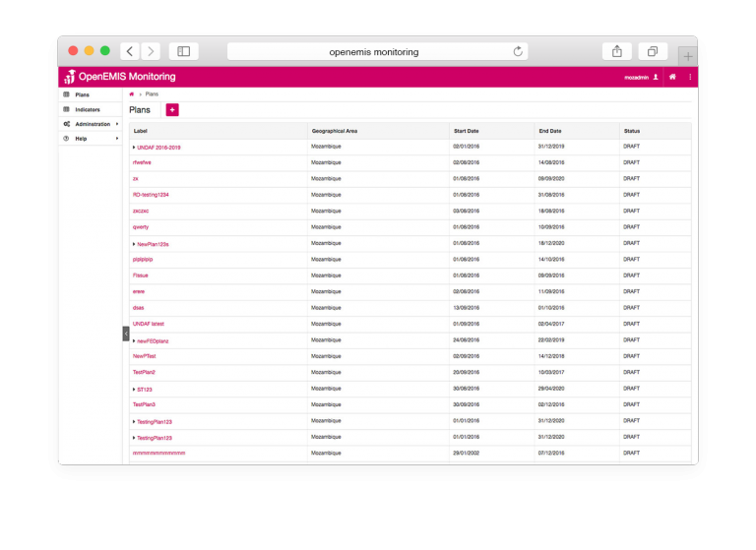Click the add new plan plus button
This screenshot has width=756, height=550.
click(x=172, y=110)
